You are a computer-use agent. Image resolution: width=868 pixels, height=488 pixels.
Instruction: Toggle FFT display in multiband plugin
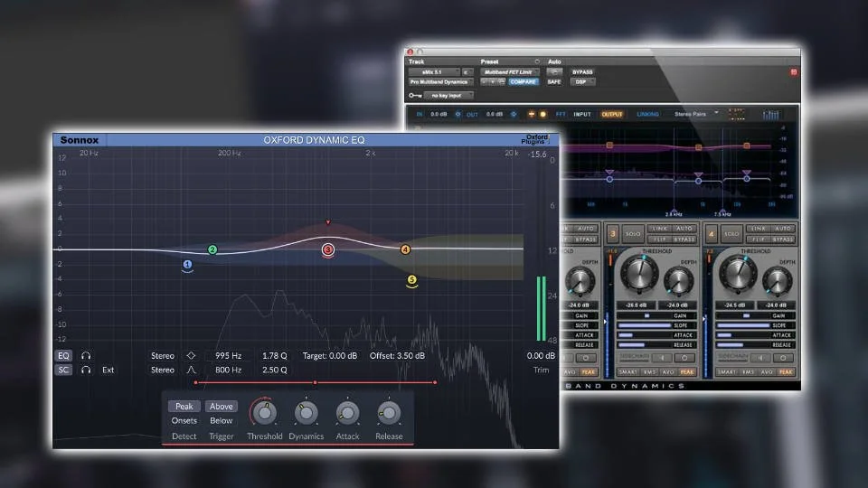click(561, 114)
